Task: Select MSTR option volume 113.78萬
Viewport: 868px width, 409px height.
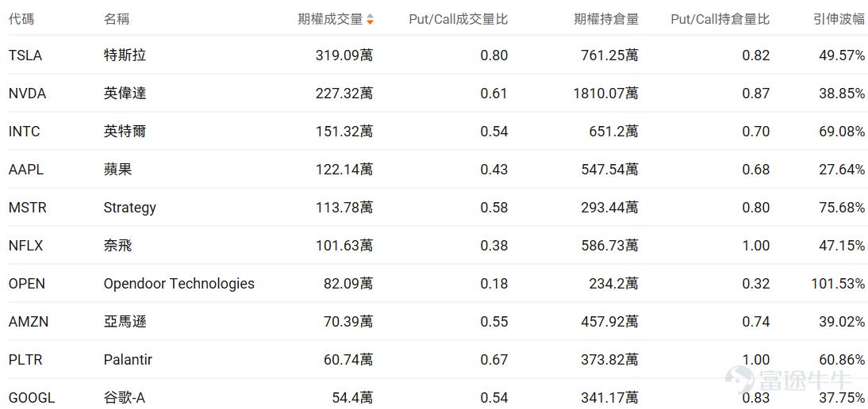Action: coord(344,208)
